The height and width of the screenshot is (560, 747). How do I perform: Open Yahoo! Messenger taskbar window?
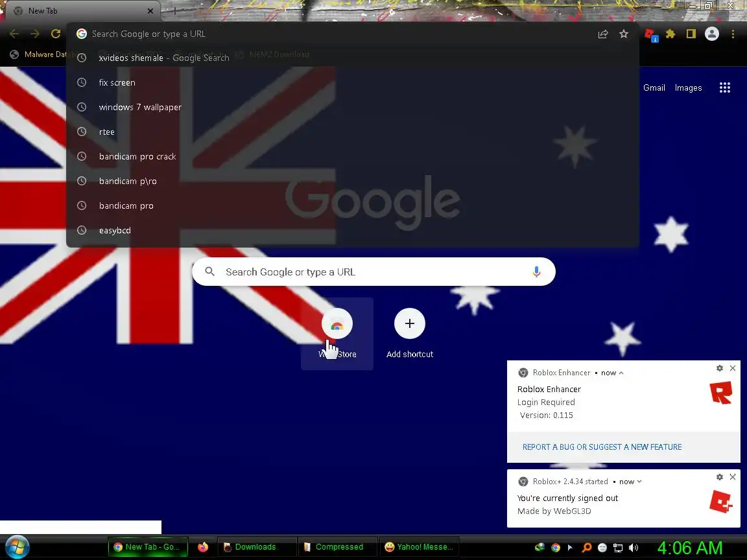point(420,546)
